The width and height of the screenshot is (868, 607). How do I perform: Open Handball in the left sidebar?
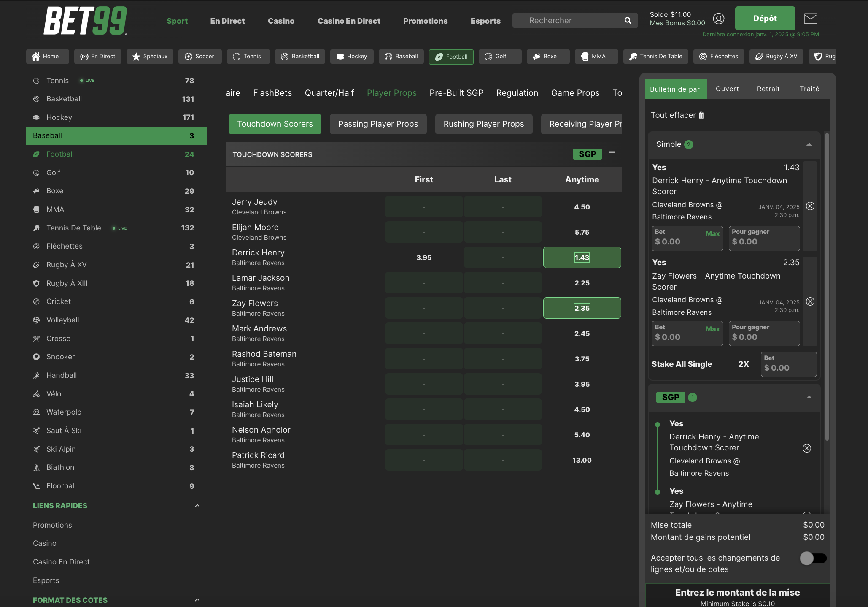pyautogui.click(x=116, y=375)
